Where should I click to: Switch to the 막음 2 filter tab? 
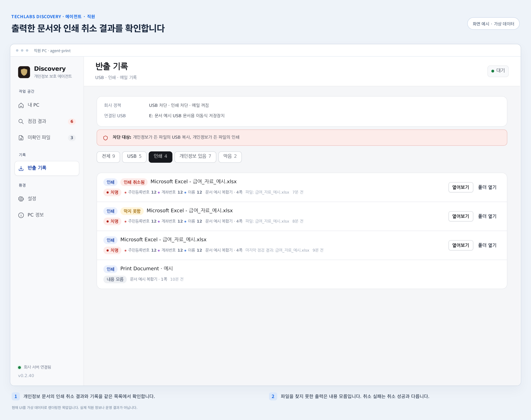pyautogui.click(x=230, y=157)
